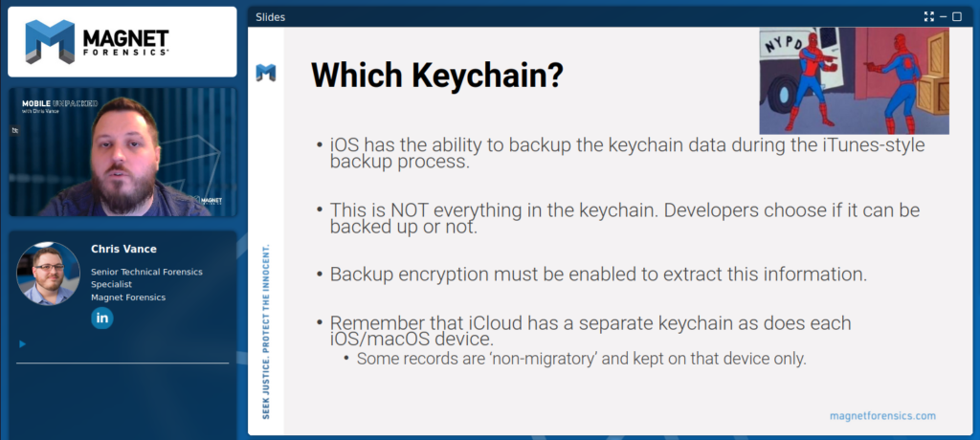This screenshot has width=980, height=440.
Task: Click the Slides panel title label
Action: pos(270,17)
